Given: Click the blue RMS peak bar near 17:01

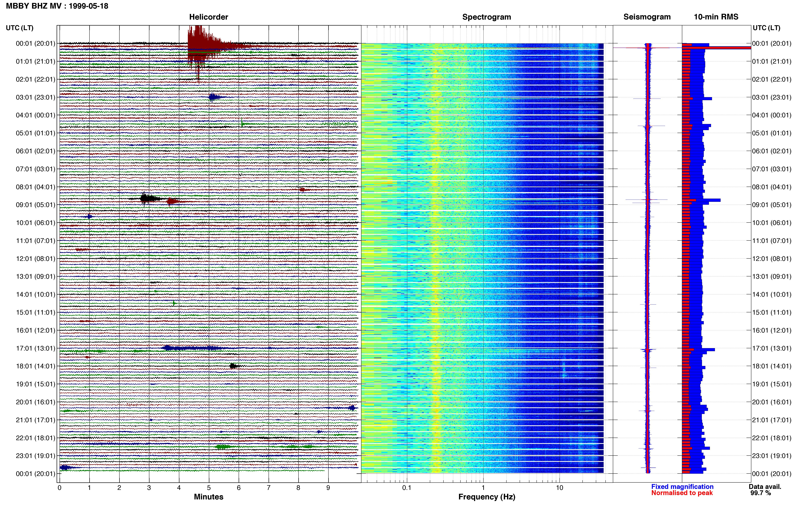Looking at the screenshot, I should (x=698, y=350).
